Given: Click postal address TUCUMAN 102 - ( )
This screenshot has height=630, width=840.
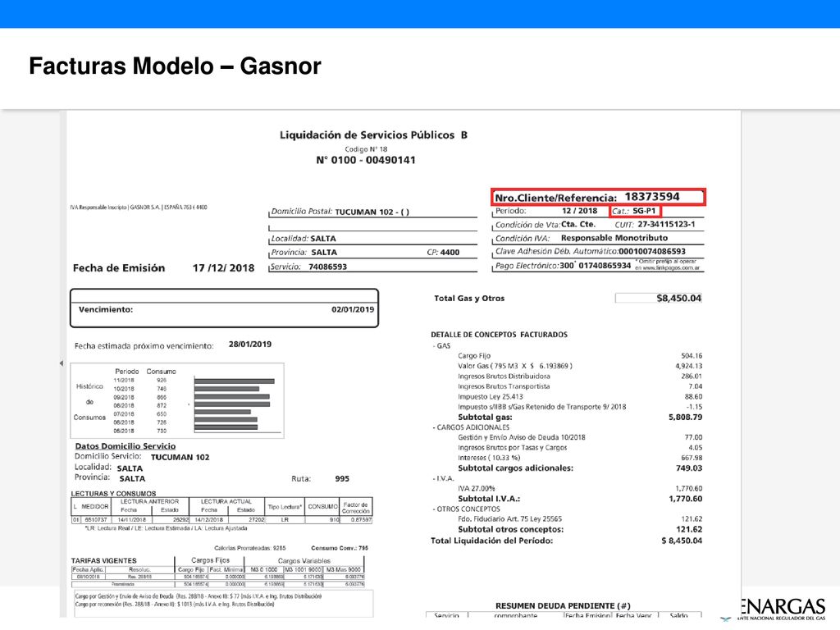Looking at the screenshot, I should (x=372, y=212).
